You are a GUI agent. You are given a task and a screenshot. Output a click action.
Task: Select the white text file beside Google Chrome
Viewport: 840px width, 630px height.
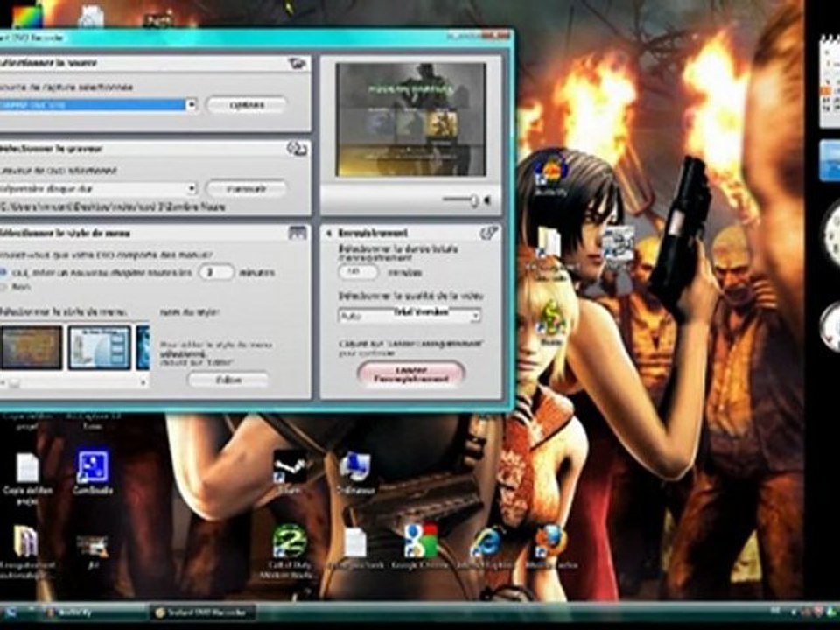coord(355,548)
